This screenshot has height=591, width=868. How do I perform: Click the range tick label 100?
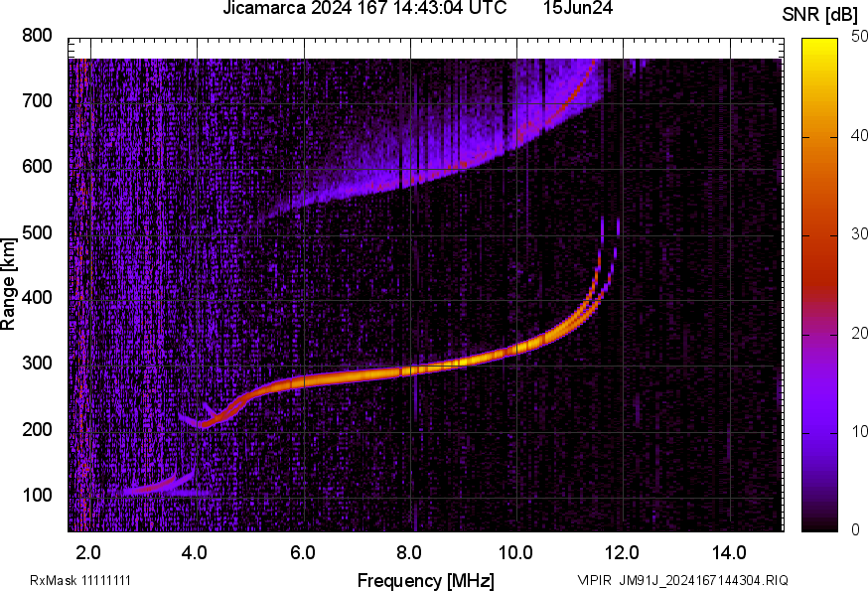[x=37, y=496]
